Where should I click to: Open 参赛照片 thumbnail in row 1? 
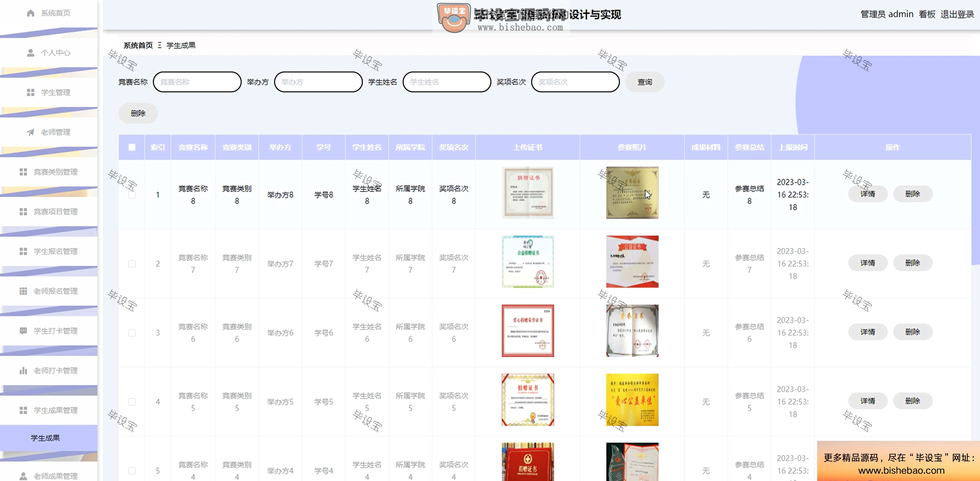point(632,193)
